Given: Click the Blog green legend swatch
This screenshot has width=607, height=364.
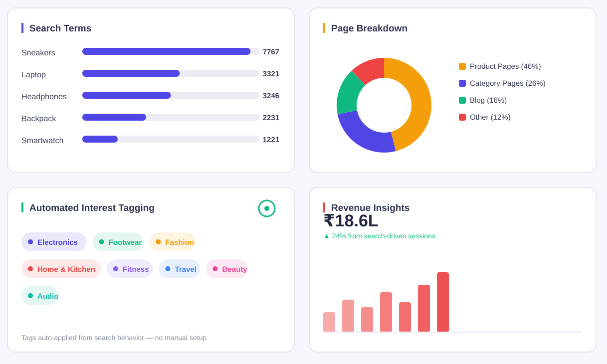Looking at the screenshot, I should (x=462, y=100).
